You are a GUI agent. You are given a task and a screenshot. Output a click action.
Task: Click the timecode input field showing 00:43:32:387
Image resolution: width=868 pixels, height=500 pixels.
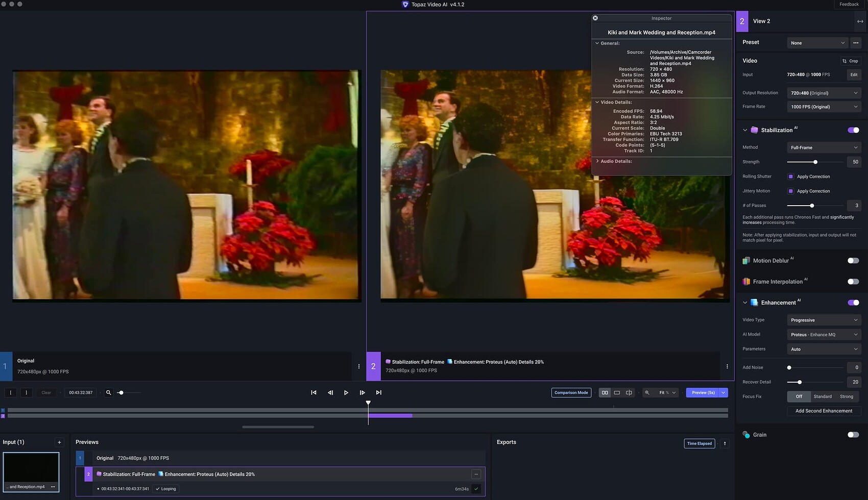(80, 392)
